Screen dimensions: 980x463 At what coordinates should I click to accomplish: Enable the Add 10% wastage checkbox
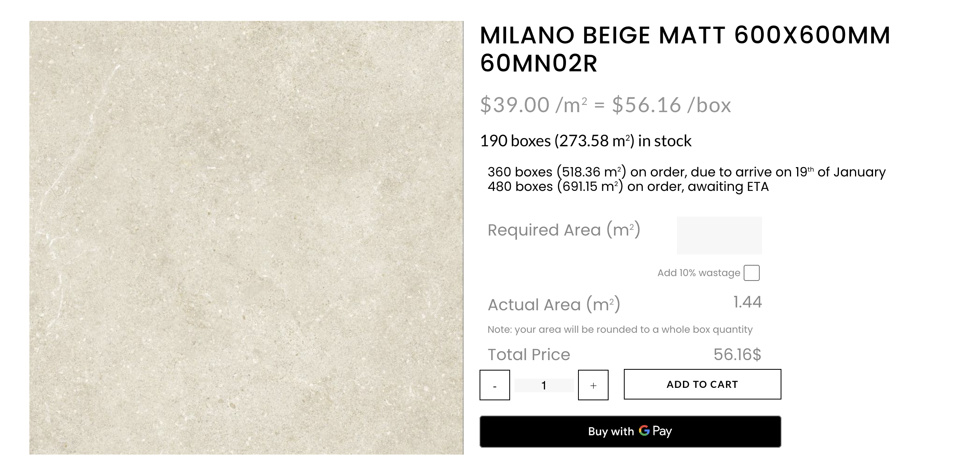pos(751,273)
